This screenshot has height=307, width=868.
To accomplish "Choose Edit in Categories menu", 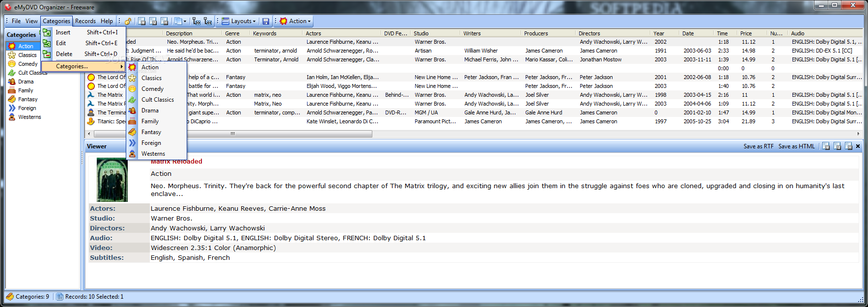I will pyautogui.click(x=83, y=43).
